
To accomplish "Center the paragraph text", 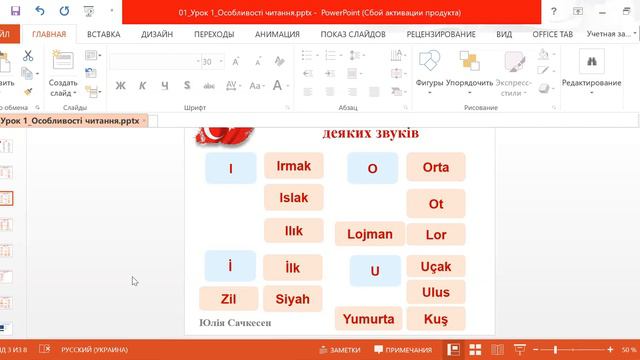I will pyautogui.click(x=330, y=92).
